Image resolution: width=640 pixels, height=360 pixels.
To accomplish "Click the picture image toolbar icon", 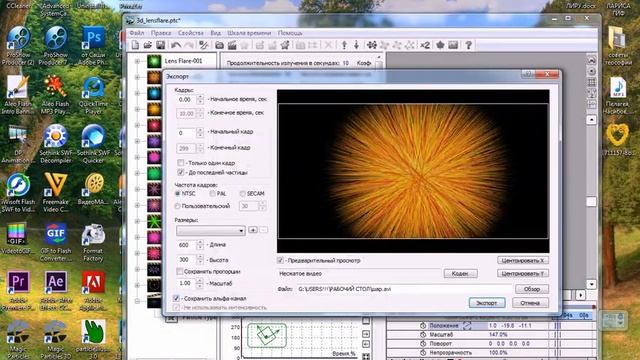I will coord(453,45).
